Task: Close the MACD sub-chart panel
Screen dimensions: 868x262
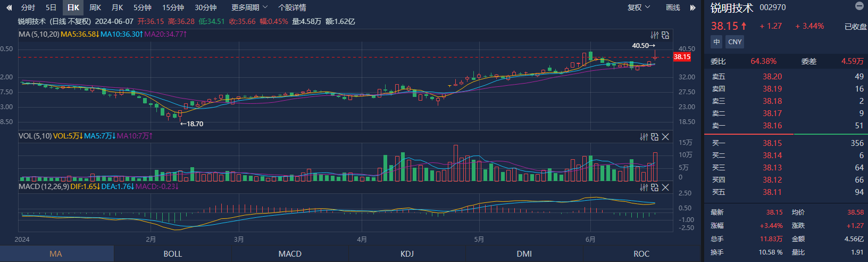Action: point(665,187)
